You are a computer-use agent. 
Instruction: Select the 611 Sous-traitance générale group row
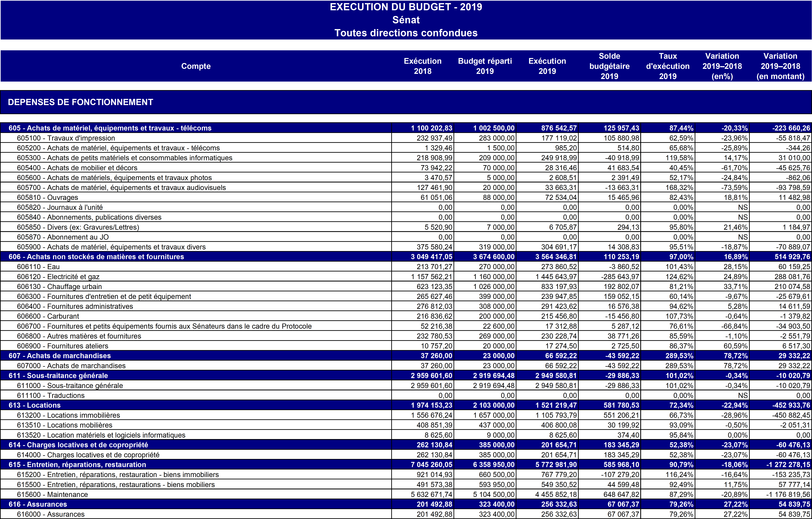[58, 376]
